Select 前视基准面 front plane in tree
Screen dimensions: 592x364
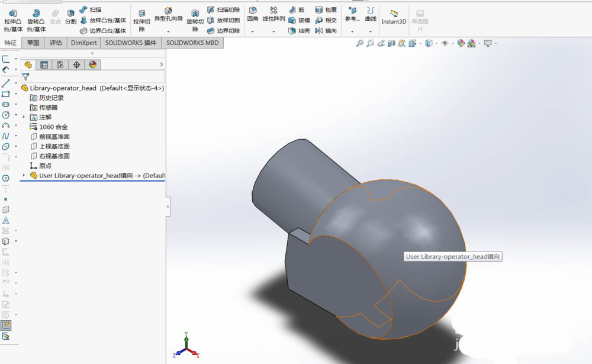click(x=54, y=137)
